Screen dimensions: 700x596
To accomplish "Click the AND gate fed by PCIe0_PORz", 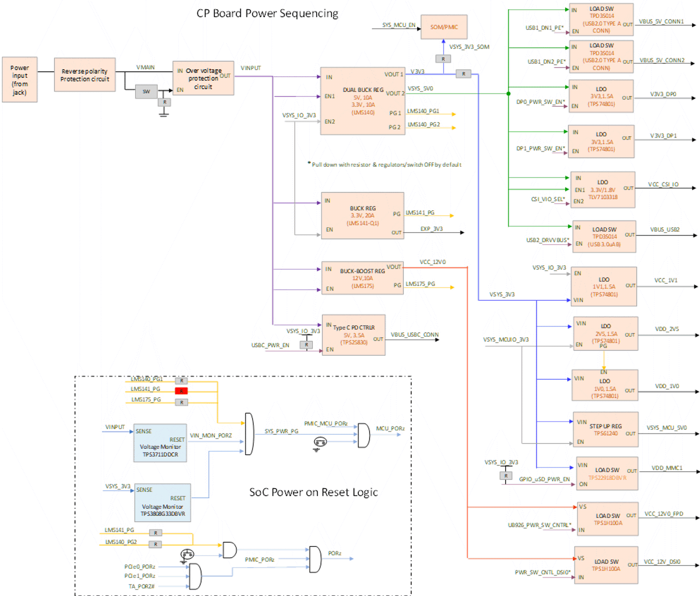I will click(x=196, y=576).
